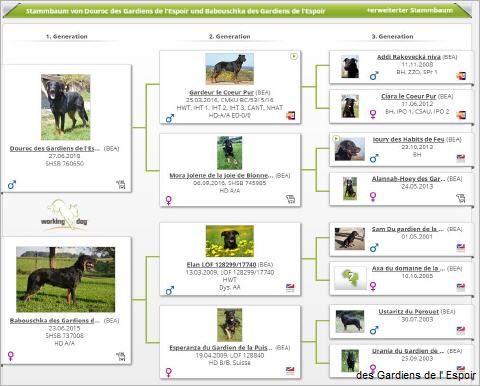Click the working-dog logo
This screenshot has height=386, width=480.
pyautogui.click(x=64, y=215)
